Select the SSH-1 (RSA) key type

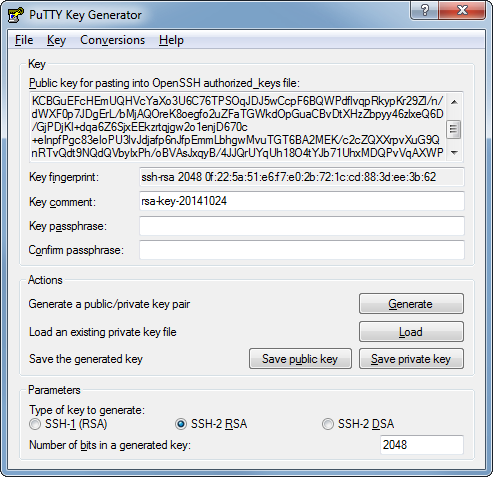click(34, 424)
